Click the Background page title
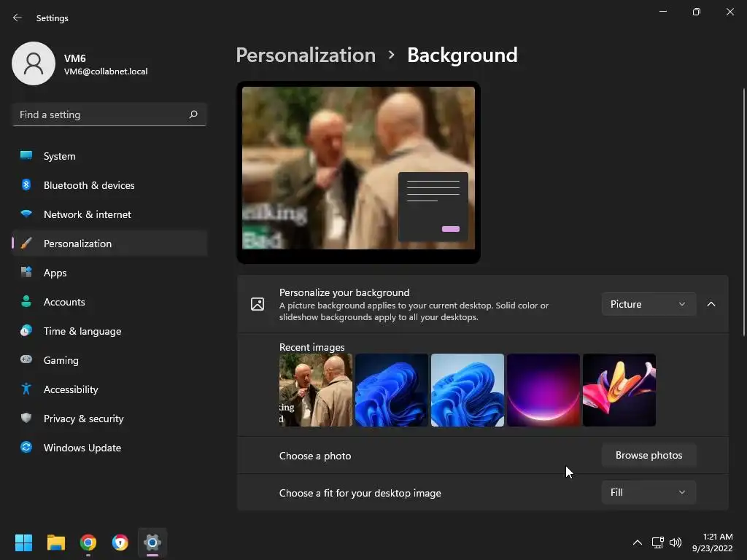Screen dimensions: 747x560 coord(462,55)
